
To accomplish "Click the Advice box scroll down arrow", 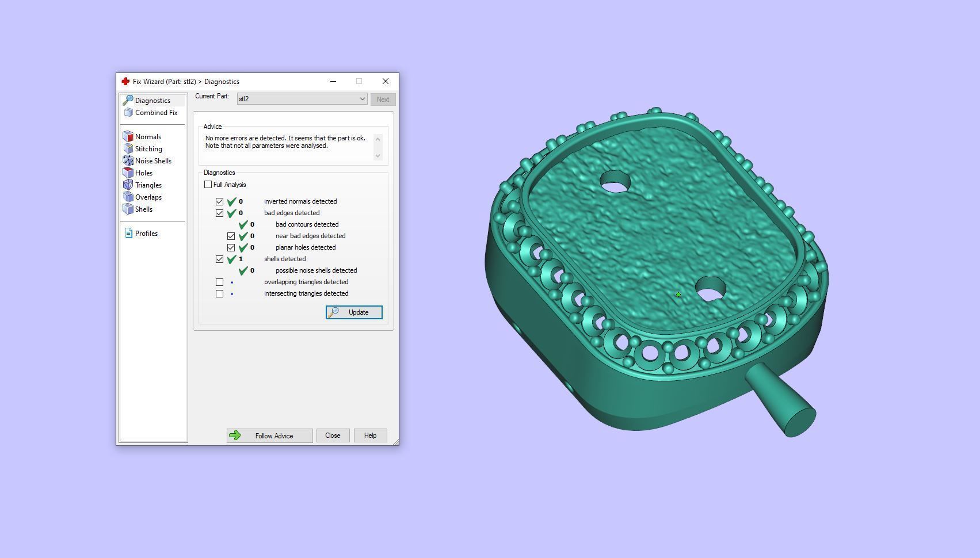I will (377, 156).
